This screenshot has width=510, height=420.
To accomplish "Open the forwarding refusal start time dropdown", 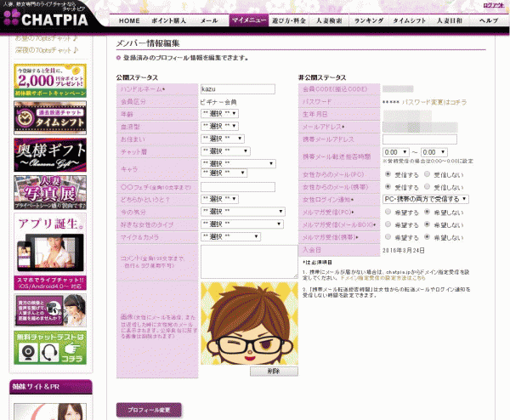I will [396, 152].
